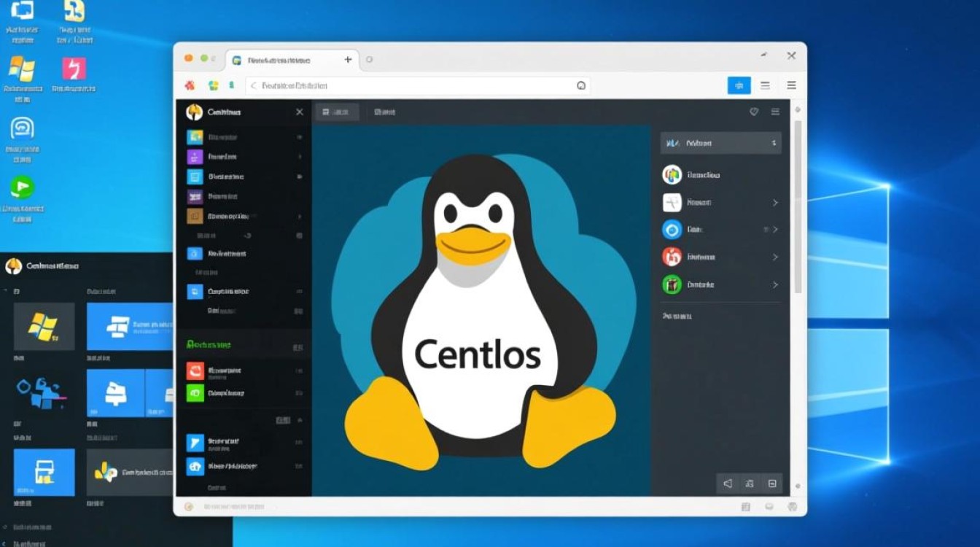Open the right-panel entry with the red round icon
Viewport: 980px width, 547px height.
point(672,257)
